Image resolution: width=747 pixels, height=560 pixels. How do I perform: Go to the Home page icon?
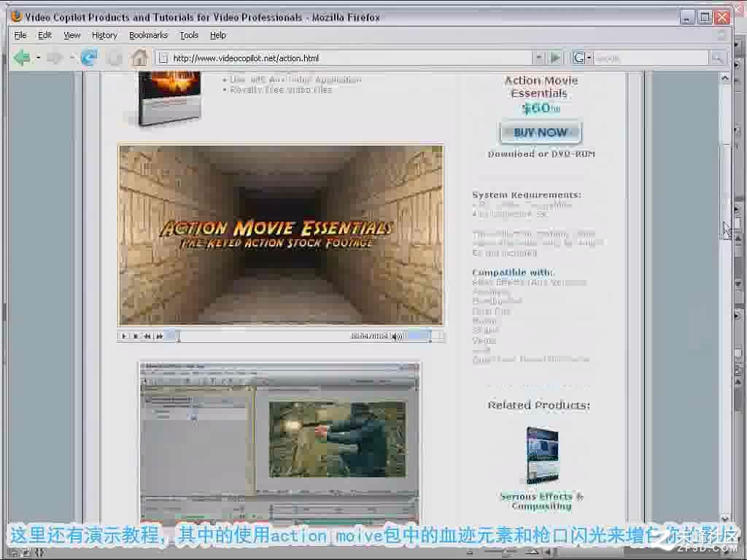point(139,58)
